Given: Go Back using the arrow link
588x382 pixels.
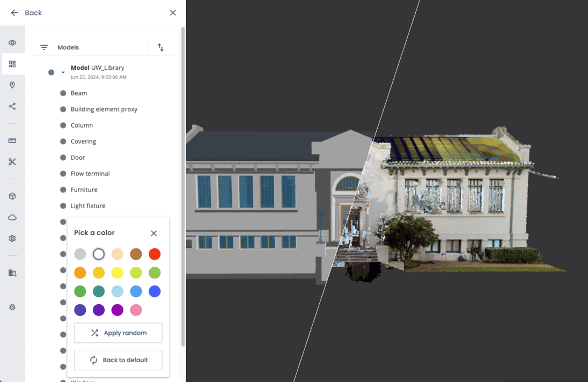Looking at the screenshot, I should click(x=26, y=13).
